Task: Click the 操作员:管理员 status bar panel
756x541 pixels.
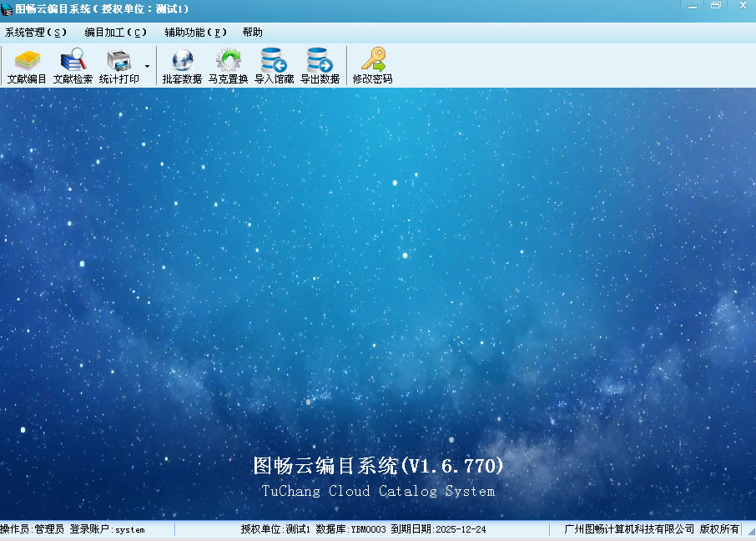Action: (73, 529)
